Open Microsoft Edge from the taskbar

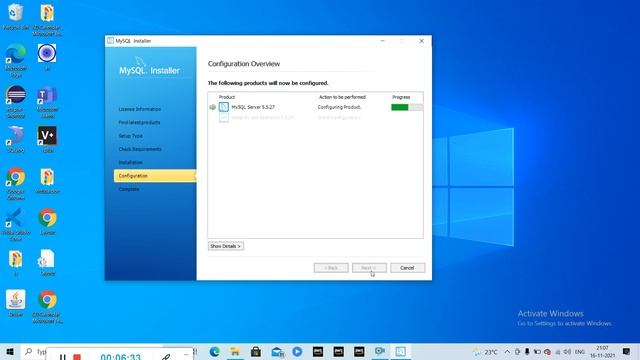pyautogui.click(x=214, y=351)
